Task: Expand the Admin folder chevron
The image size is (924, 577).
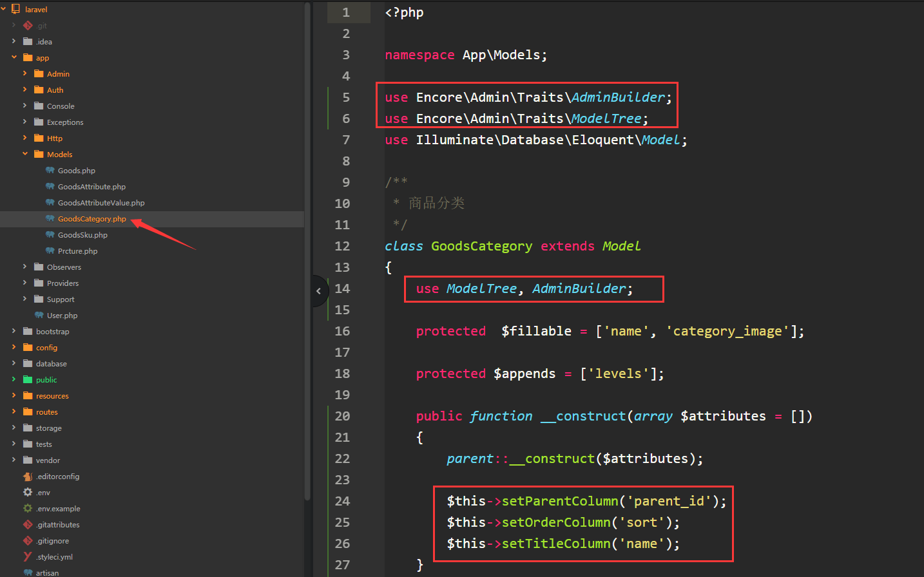Action: coord(24,73)
